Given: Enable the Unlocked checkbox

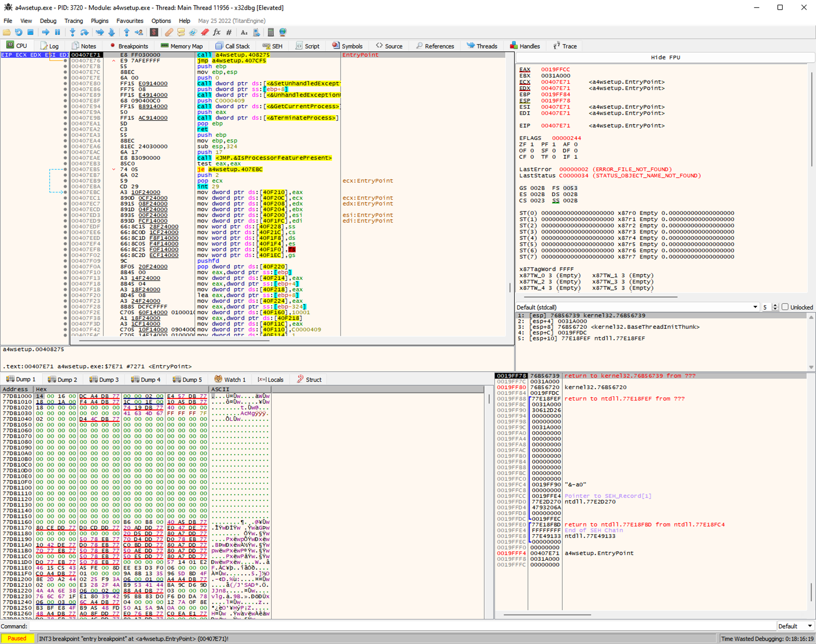Looking at the screenshot, I should 785,307.
